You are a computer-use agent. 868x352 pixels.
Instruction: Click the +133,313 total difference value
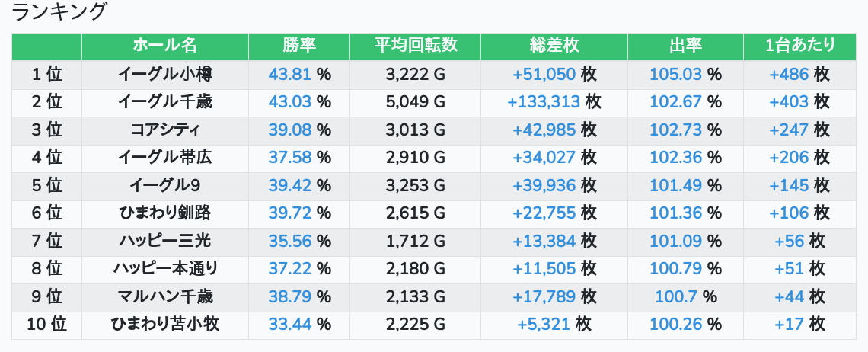(544, 102)
